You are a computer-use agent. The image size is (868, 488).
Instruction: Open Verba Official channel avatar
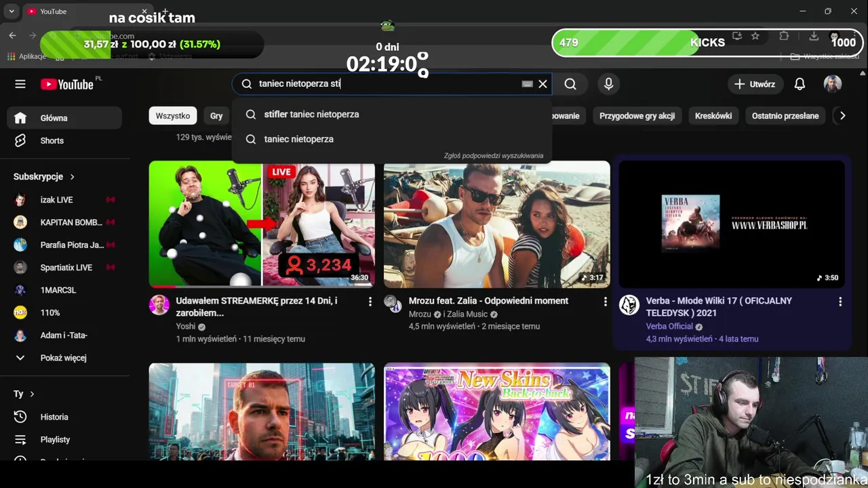point(629,305)
